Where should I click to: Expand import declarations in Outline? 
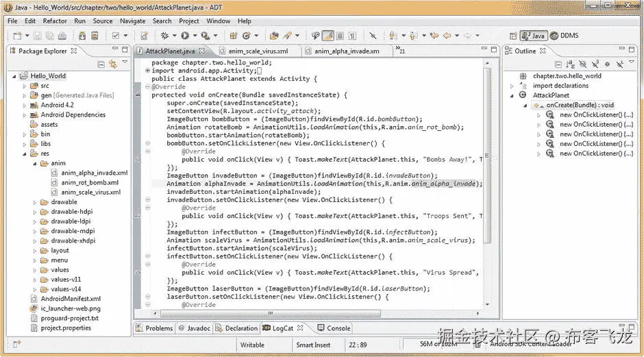pos(512,86)
